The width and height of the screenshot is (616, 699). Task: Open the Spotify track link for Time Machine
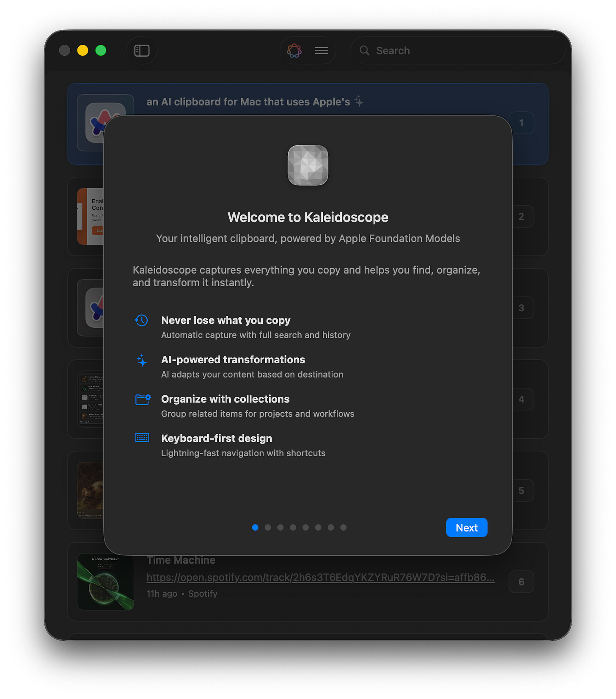320,577
